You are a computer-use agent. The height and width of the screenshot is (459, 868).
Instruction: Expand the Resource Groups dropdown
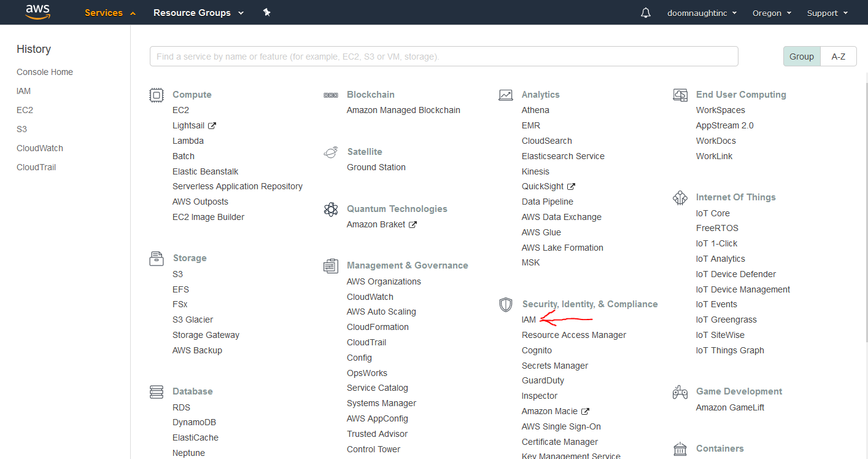(x=198, y=13)
